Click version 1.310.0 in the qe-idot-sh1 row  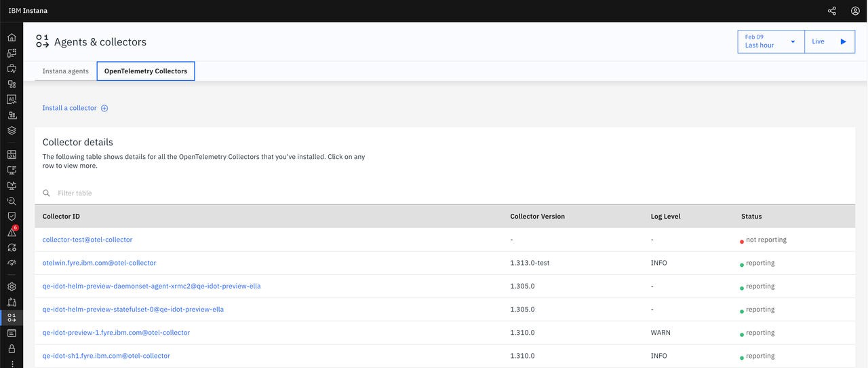pyautogui.click(x=523, y=356)
